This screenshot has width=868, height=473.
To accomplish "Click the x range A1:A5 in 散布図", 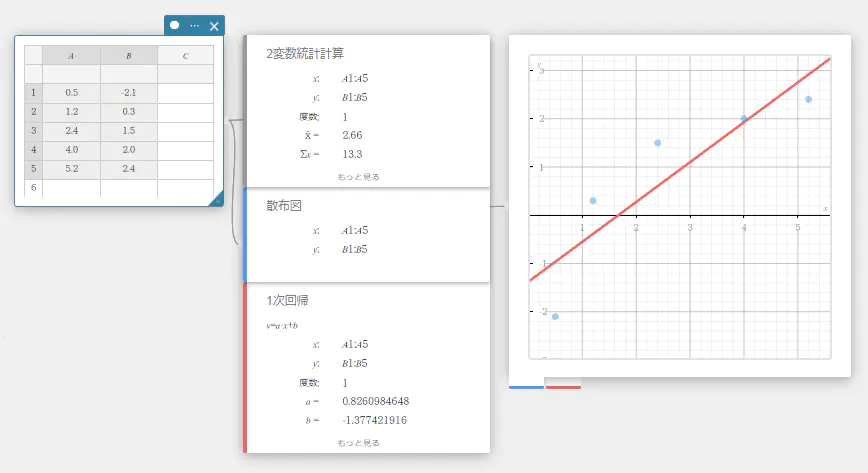I will tap(354, 230).
